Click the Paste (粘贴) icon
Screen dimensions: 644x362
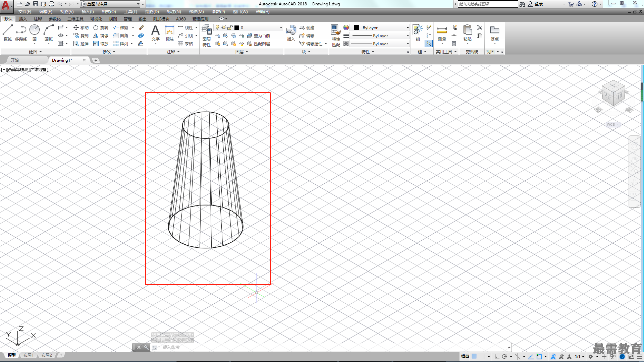coord(468,34)
